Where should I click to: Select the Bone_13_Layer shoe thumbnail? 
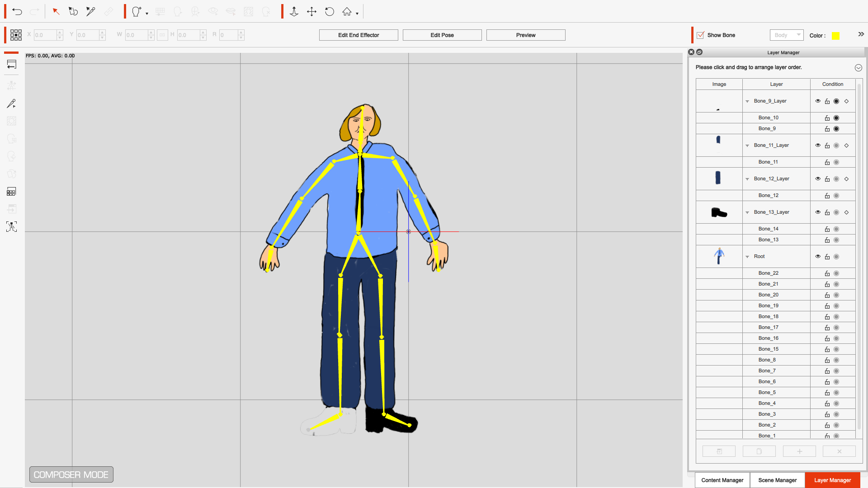pyautogui.click(x=719, y=212)
